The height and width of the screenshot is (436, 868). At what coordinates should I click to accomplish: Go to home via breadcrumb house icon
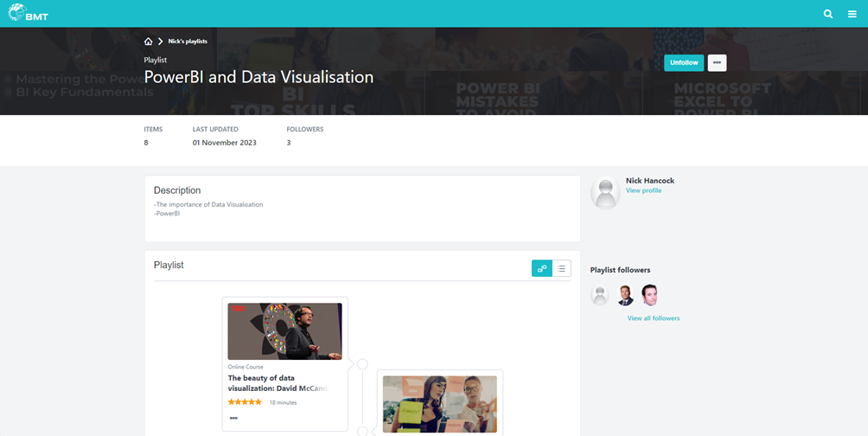[x=149, y=42]
